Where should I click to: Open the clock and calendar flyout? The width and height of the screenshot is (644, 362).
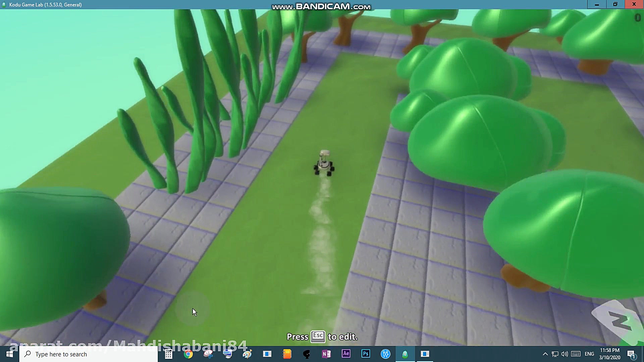[609, 354]
